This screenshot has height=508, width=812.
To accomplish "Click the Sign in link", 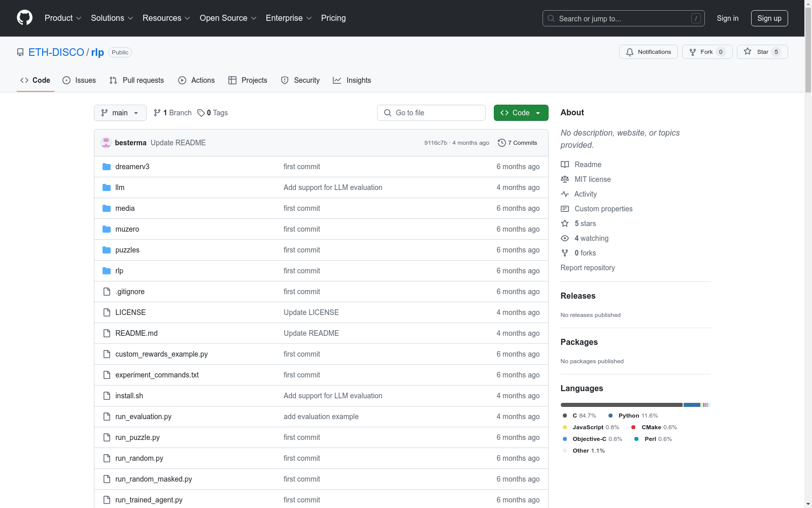I will point(727,18).
